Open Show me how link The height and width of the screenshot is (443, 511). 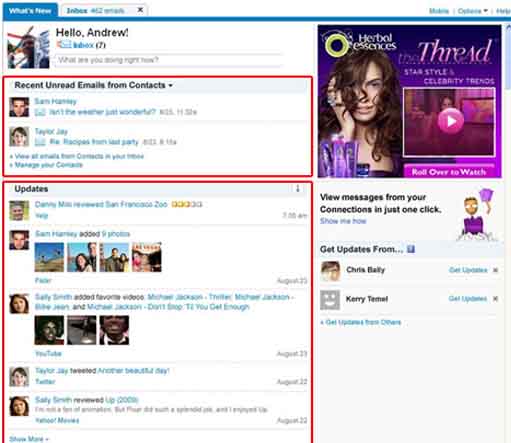click(343, 221)
